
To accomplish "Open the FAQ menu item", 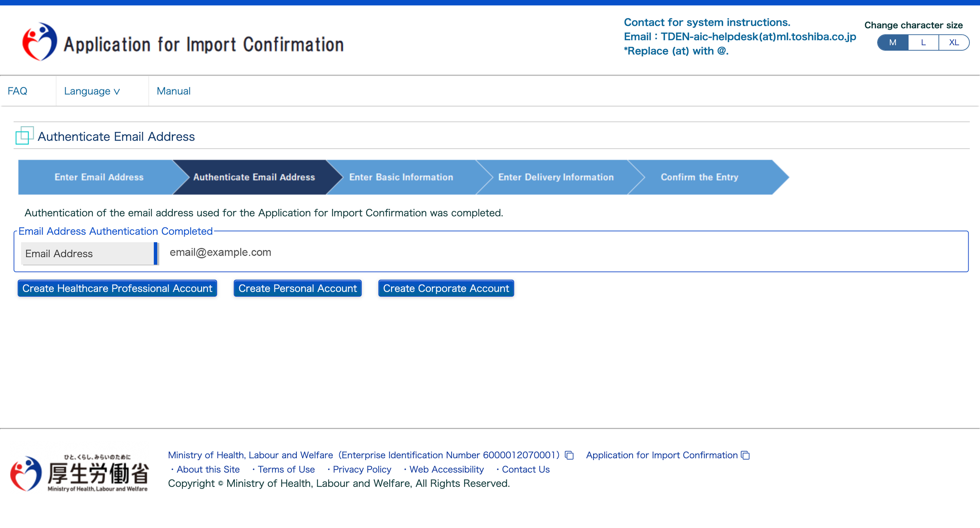I will coord(18,91).
